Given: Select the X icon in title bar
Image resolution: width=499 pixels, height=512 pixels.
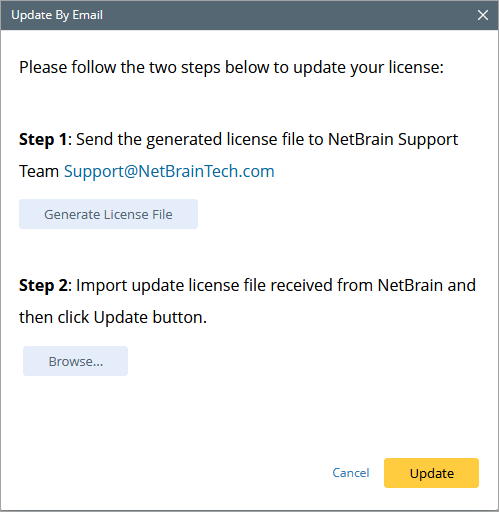Looking at the screenshot, I should (x=483, y=15).
